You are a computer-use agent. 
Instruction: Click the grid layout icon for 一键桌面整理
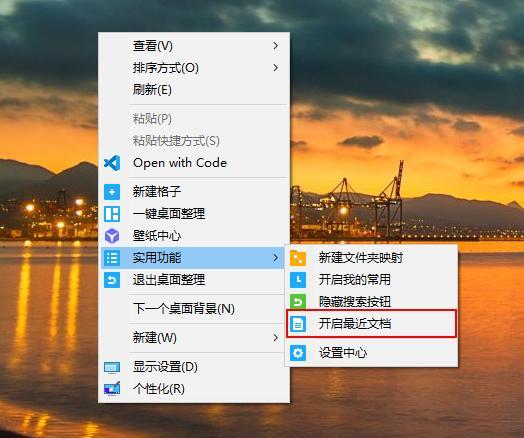click(112, 214)
